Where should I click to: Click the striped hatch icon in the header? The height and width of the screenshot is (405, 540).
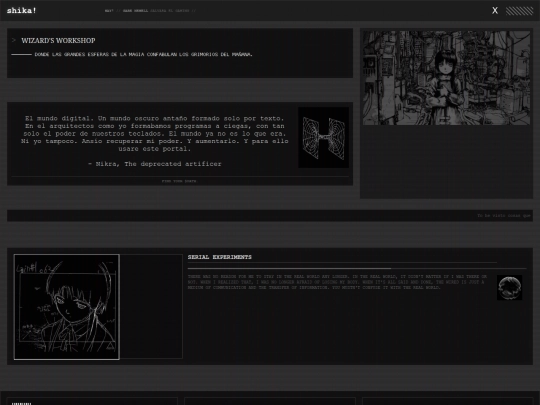pyautogui.click(x=519, y=11)
